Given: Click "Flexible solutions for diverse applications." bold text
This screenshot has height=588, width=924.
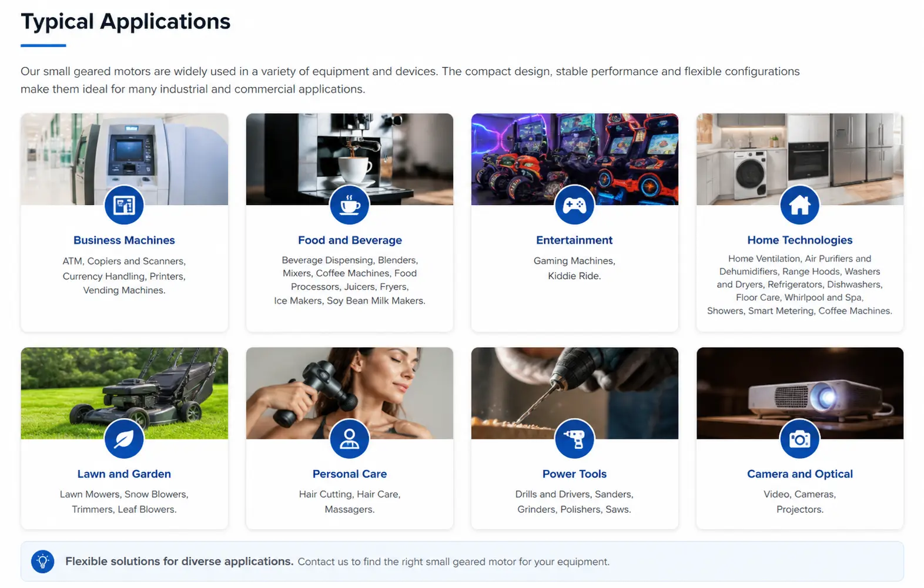Looking at the screenshot, I should 179,562.
